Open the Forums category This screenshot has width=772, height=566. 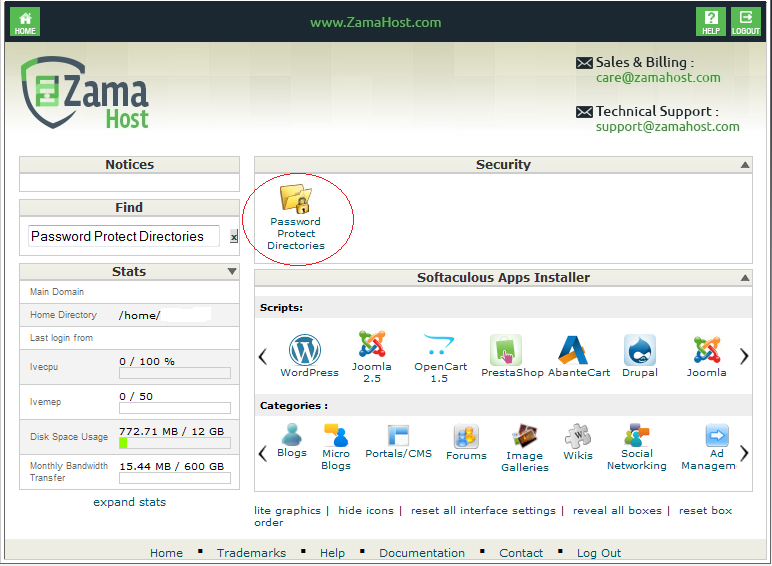[x=466, y=436]
